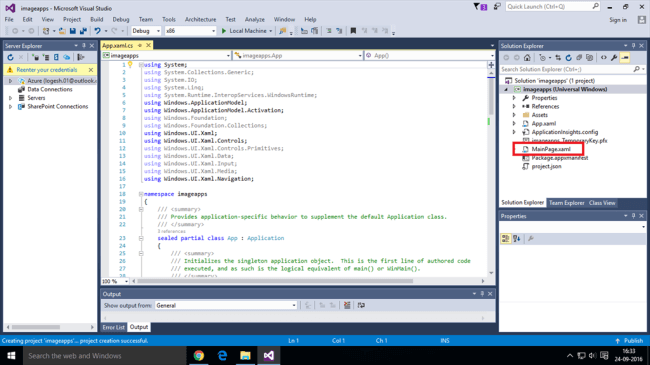Viewport: 650px width, 365px height.
Task: Click Reenter your credentials link
Action: pos(47,70)
